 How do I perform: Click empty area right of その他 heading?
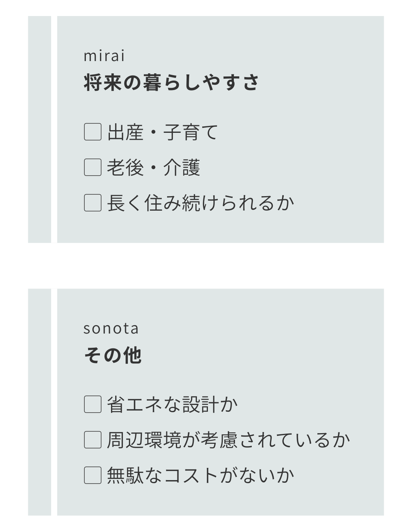pyautogui.click(x=259, y=355)
